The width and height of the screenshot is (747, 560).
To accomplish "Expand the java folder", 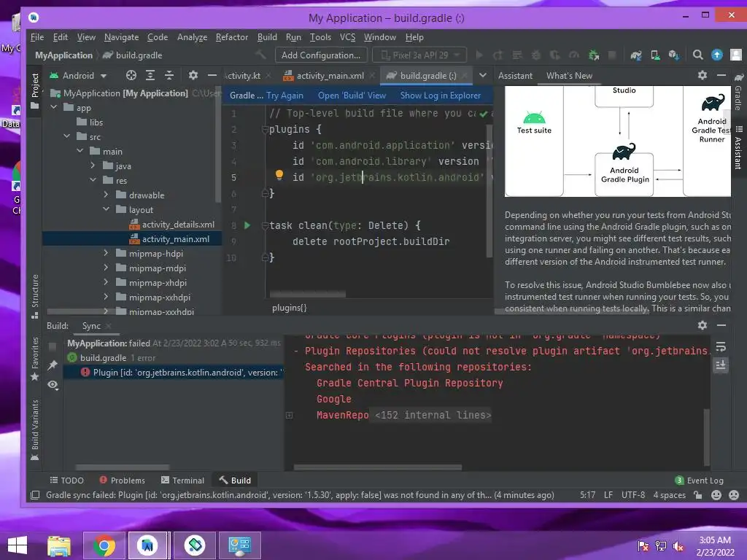I will [x=93, y=166].
